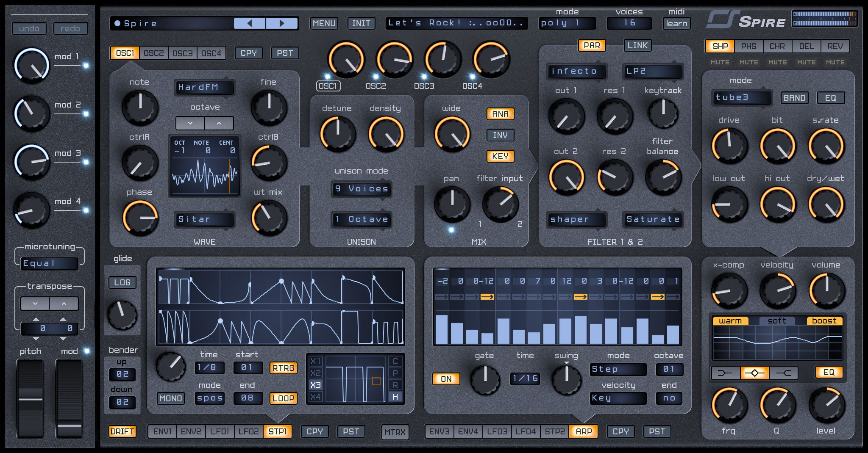Click the P button in the stepper editor
This screenshot has width=868, height=453.
[x=395, y=373]
